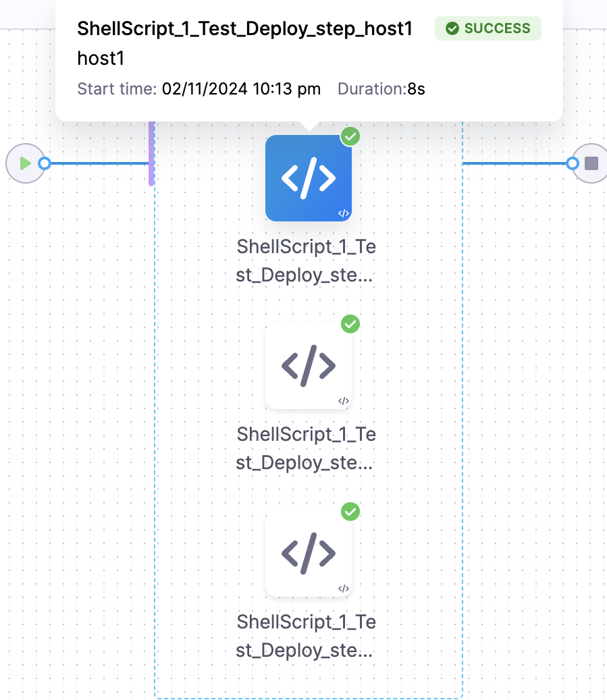Click the pipeline end stop node
This screenshot has height=700, width=607.
(591, 163)
